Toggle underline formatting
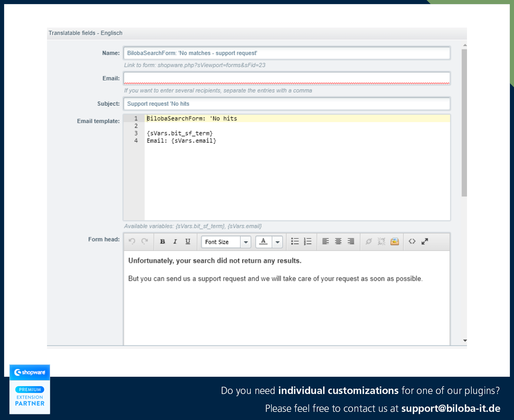The width and height of the screenshot is (514, 420). coord(188,241)
